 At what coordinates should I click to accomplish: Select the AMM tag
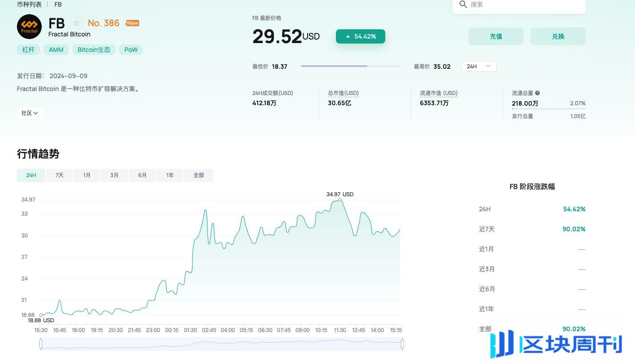click(56, 50)
